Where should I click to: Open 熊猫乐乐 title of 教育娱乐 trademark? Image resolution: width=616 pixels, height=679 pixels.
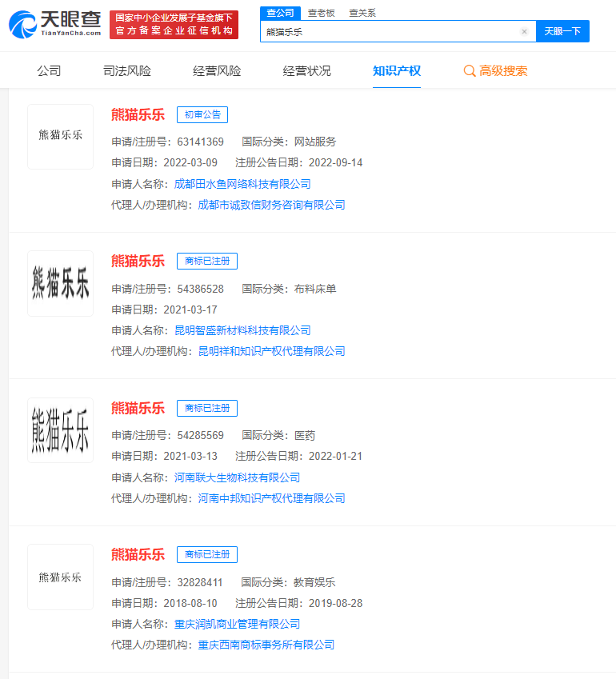pyautogui.click(x=138, y=554)
